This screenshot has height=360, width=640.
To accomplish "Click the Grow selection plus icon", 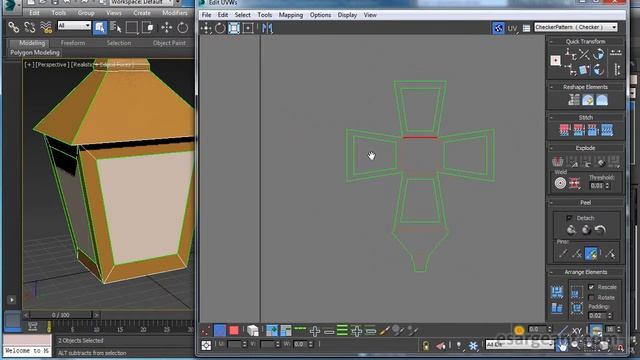I will (x=315, y=331).
